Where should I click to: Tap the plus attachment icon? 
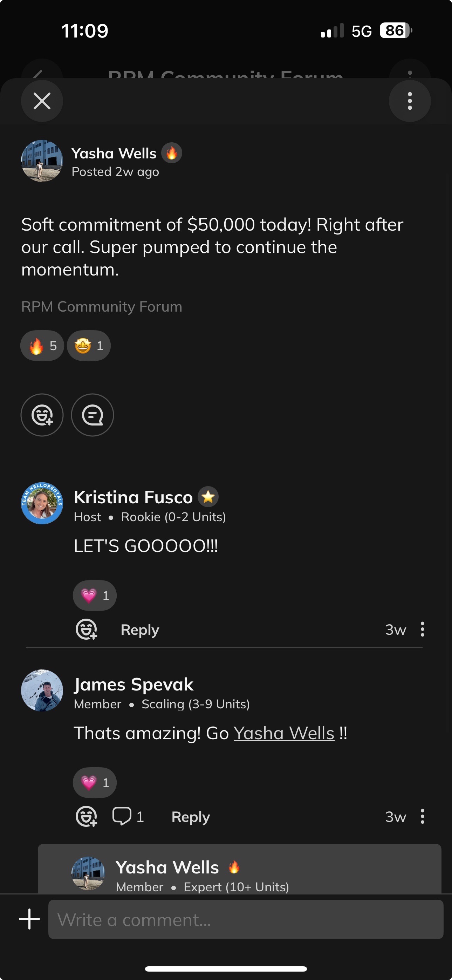[x=29, y=919]
